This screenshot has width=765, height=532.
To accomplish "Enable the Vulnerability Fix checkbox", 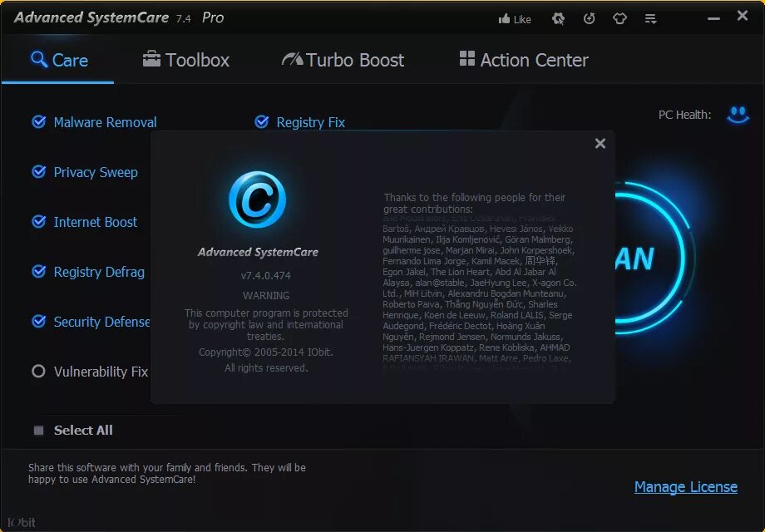I will [38, 371].
